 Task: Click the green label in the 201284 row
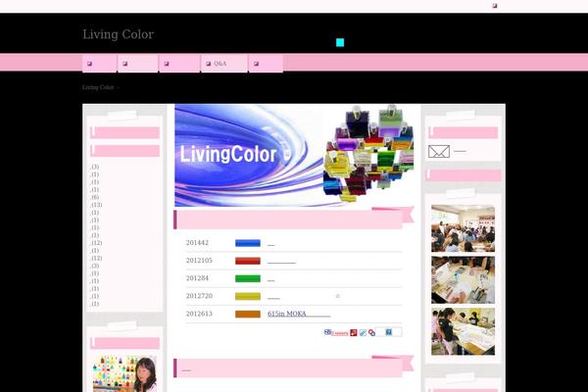248,278
